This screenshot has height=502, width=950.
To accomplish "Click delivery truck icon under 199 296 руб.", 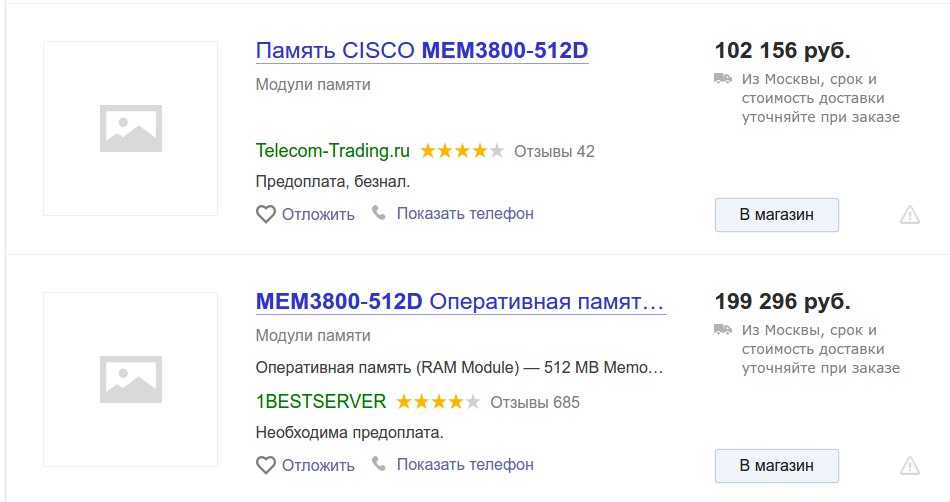I will coord(723,329).
